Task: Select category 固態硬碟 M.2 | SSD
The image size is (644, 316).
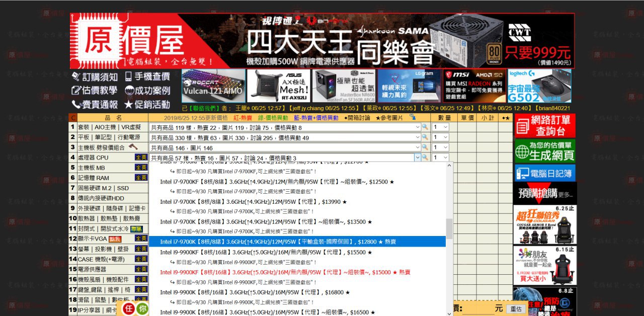Action: coord(103,188)
